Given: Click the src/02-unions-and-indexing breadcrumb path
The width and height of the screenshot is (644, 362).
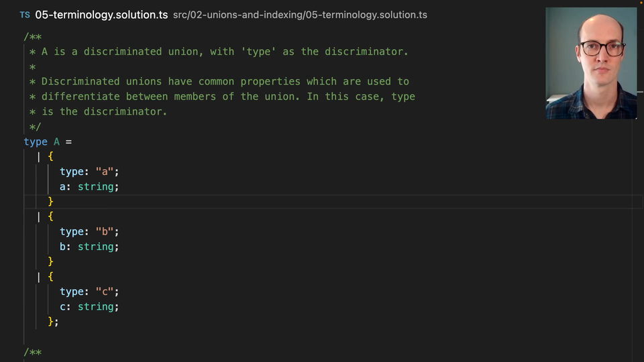Looking at the screenshot, I should (300, 15).
